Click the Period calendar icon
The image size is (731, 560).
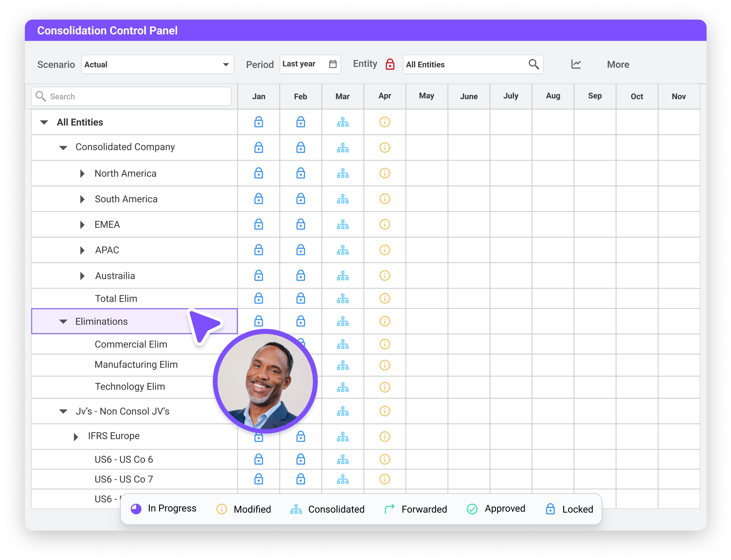[x=332, y=64]
